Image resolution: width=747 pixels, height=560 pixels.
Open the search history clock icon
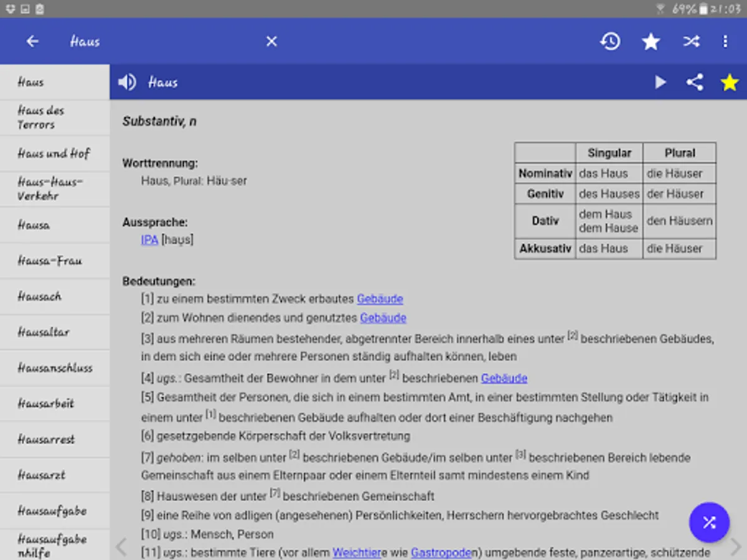[x=610, y=41]
